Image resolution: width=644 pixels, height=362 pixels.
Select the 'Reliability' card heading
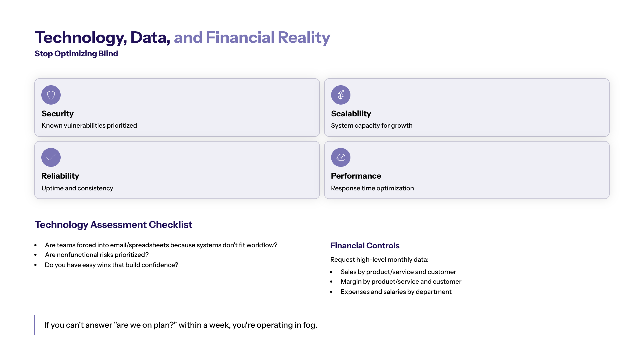[x=60, y=176]
